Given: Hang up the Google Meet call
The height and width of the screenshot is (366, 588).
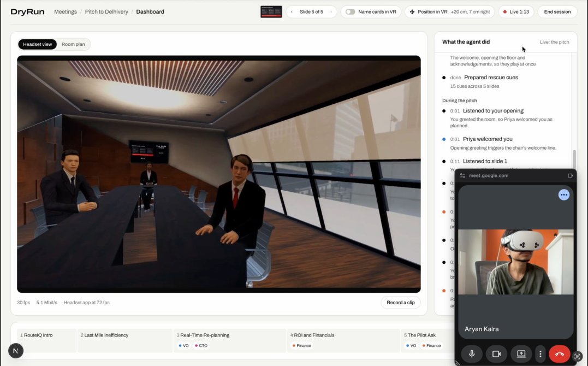Looking at the screenshot, I should click(560, 354).
